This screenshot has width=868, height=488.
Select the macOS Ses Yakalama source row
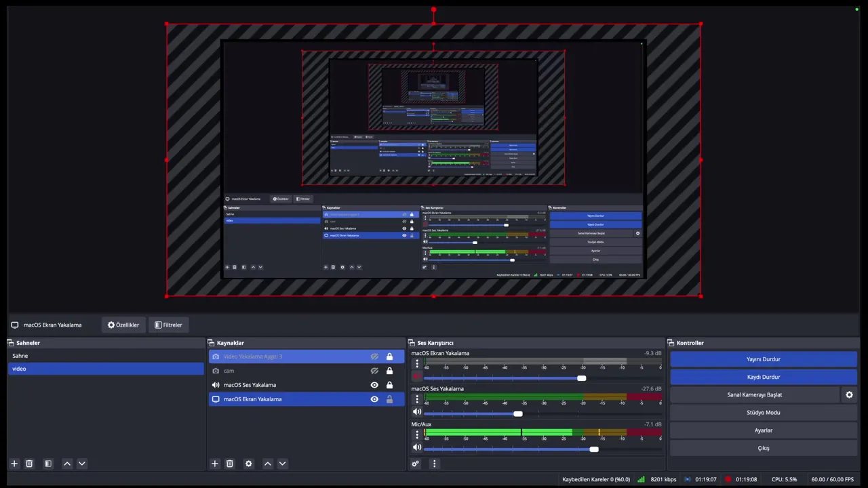tap(307, 385)
